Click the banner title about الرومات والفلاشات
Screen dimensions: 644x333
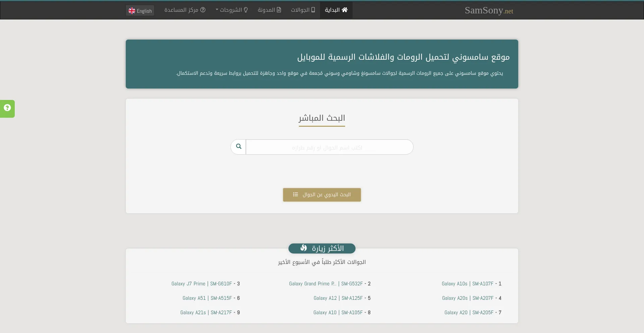pyautogui.click(x=404, y=57)
